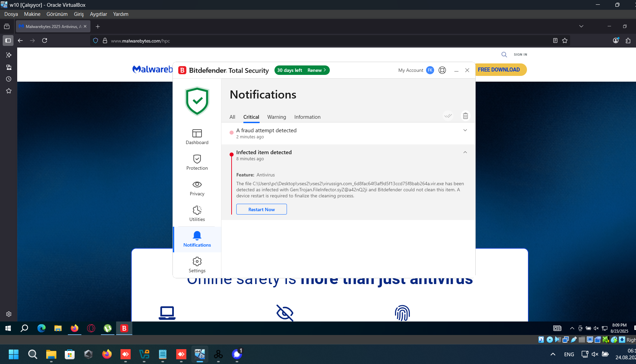Open Opera from the guest taskbar

coord(91,328)
